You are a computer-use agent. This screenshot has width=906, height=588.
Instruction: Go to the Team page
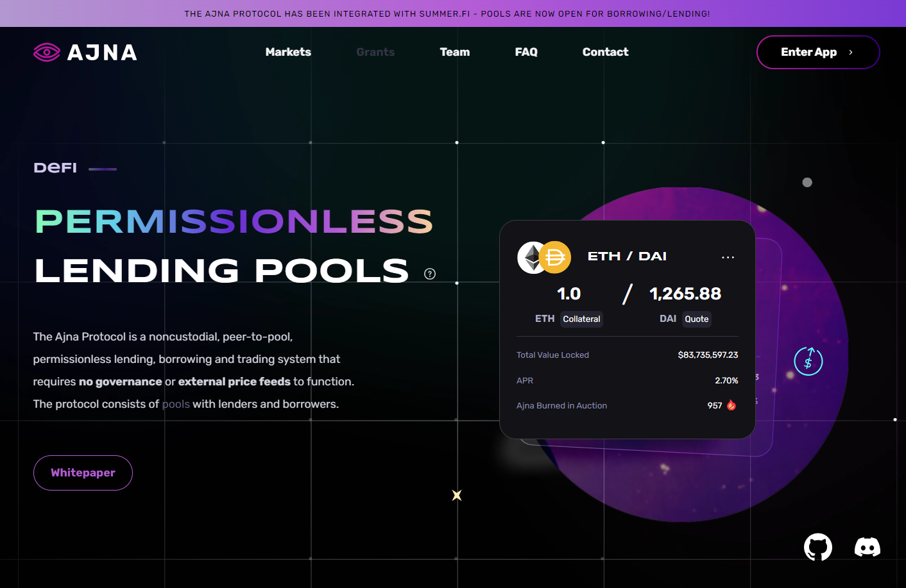(454, 52)
